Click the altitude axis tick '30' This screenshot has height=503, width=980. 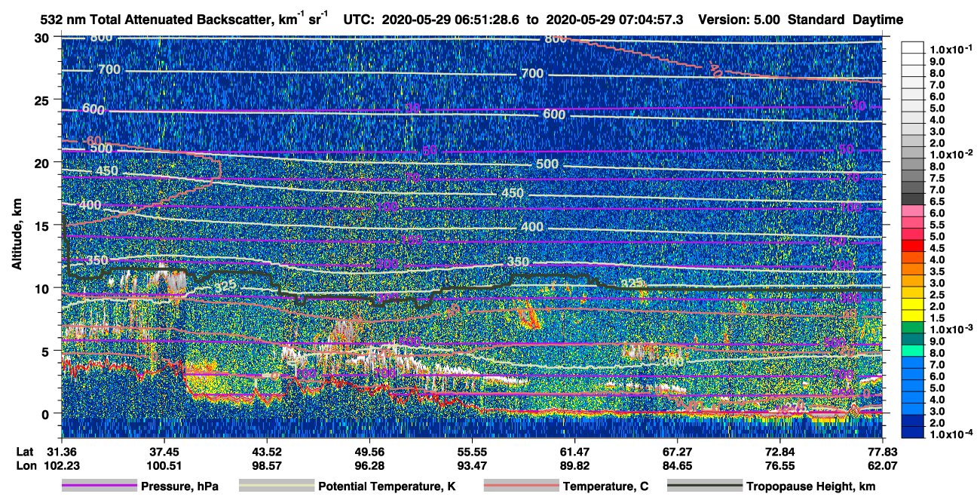[43, 37]
